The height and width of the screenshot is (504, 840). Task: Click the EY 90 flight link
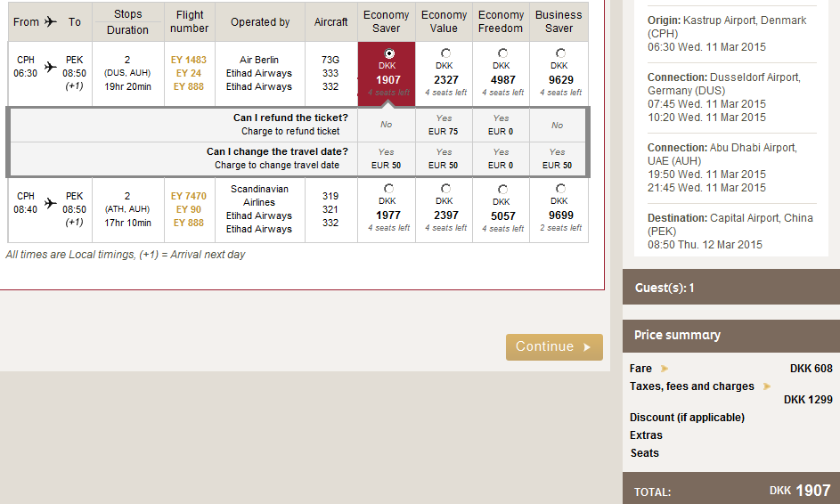[188, 209]
